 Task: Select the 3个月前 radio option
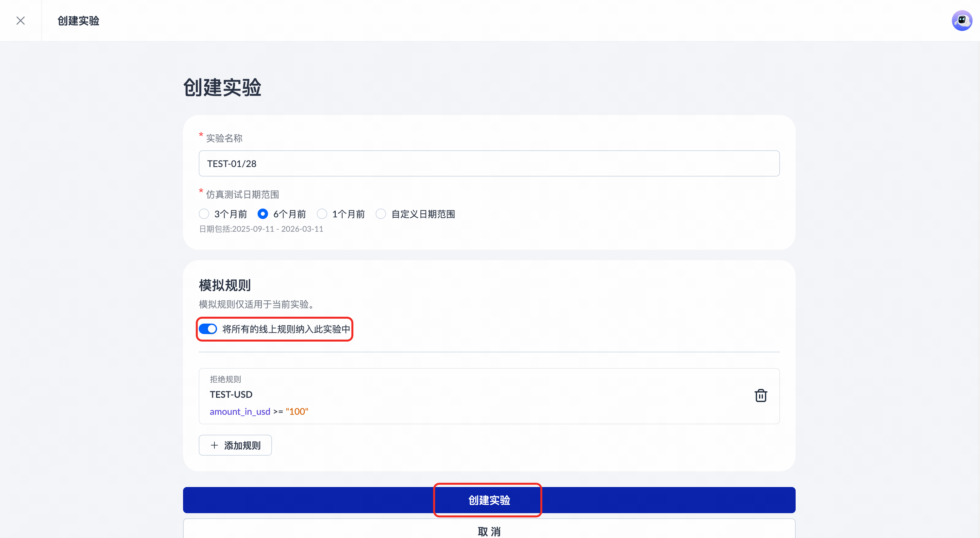pos(204,214)
